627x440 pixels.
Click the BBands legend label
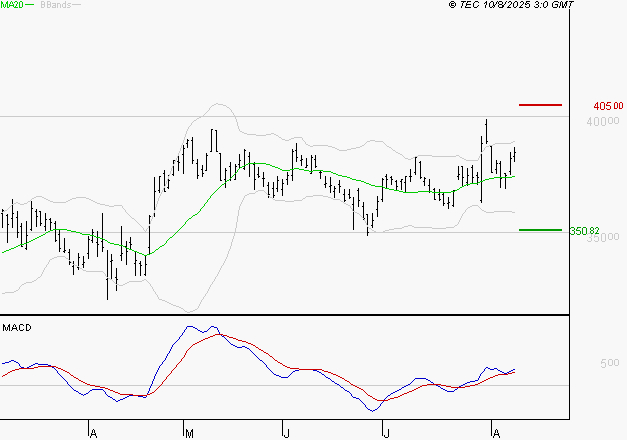click(x=56, y=5)
